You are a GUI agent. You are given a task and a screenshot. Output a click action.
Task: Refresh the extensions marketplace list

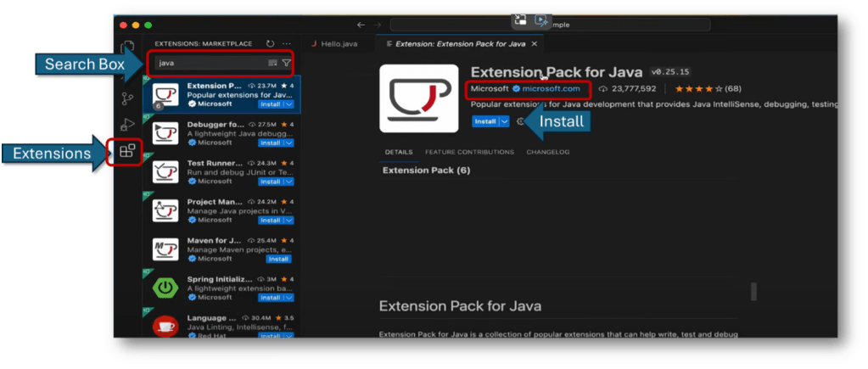(x=270, y=43)
